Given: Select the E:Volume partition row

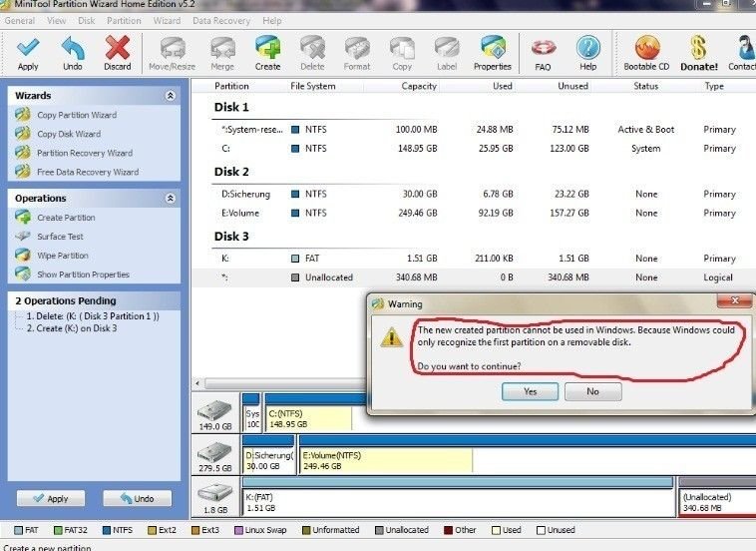Looking at the screenshot, I should (x=475, y=213).
